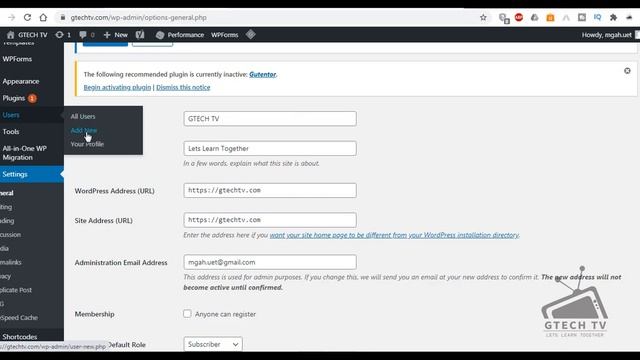Open Performance in the admin bar
This screenshot has width=640, height=360.
(x=180, y=35)
